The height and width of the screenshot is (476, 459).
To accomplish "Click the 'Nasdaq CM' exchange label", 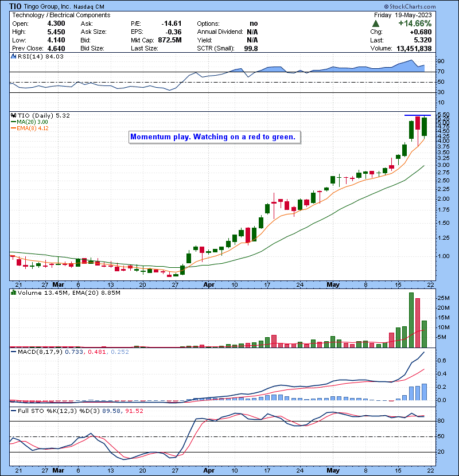I will (89, 7).
